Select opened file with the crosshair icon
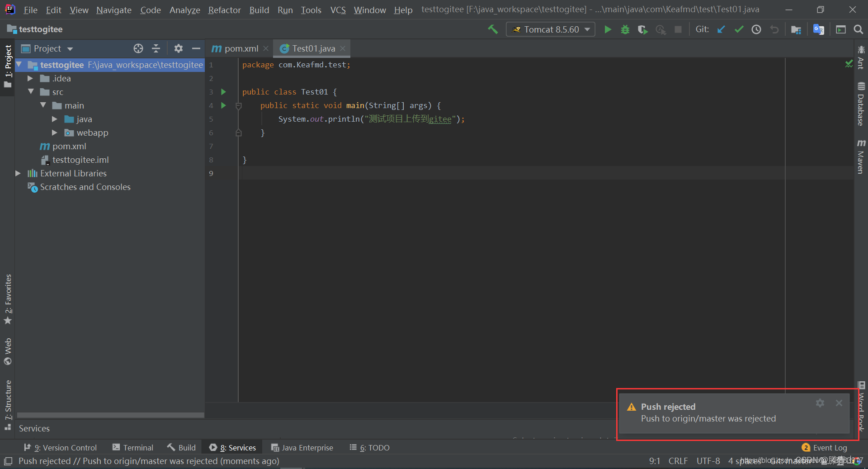This screenshot has height=469, width=868. 138,48
